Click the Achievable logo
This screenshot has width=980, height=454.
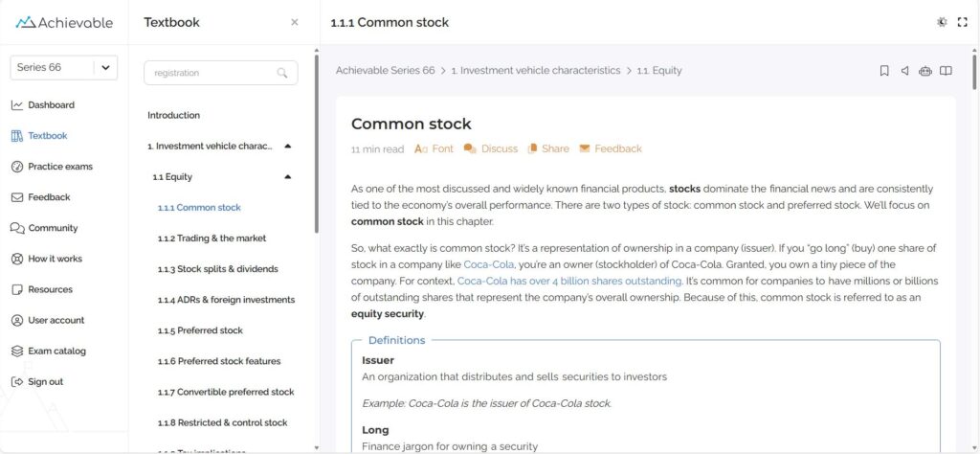click(64, 22)
